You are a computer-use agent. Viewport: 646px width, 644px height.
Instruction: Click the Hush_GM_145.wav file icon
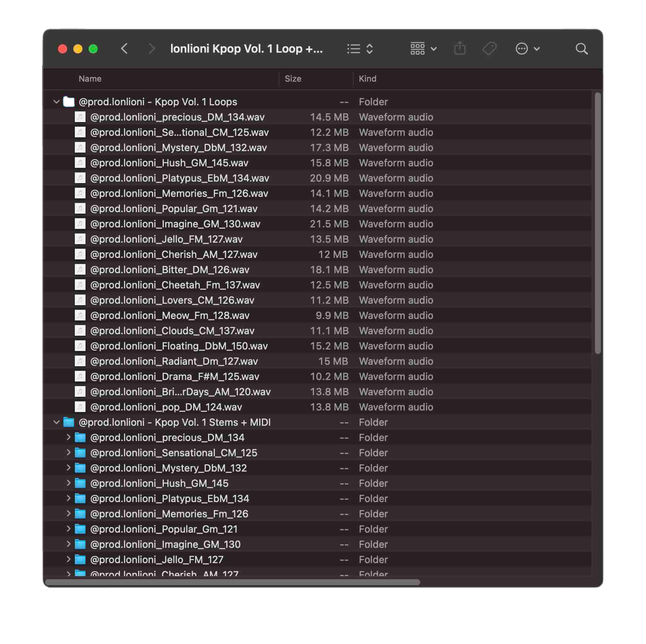80,163
